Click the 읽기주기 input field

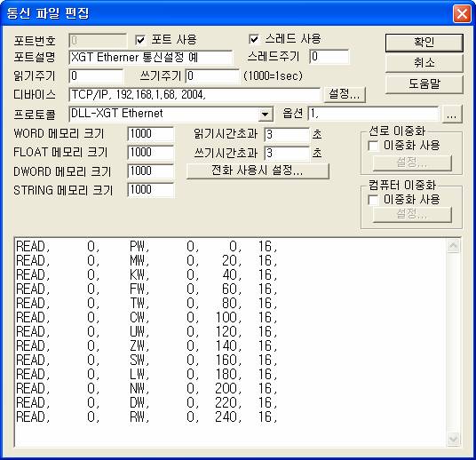[x=96, y=75]
